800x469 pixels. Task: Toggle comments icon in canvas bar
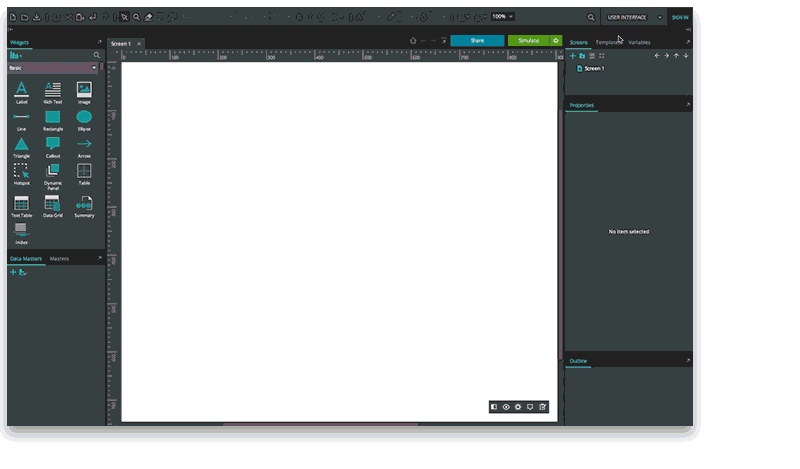[530, 407]
